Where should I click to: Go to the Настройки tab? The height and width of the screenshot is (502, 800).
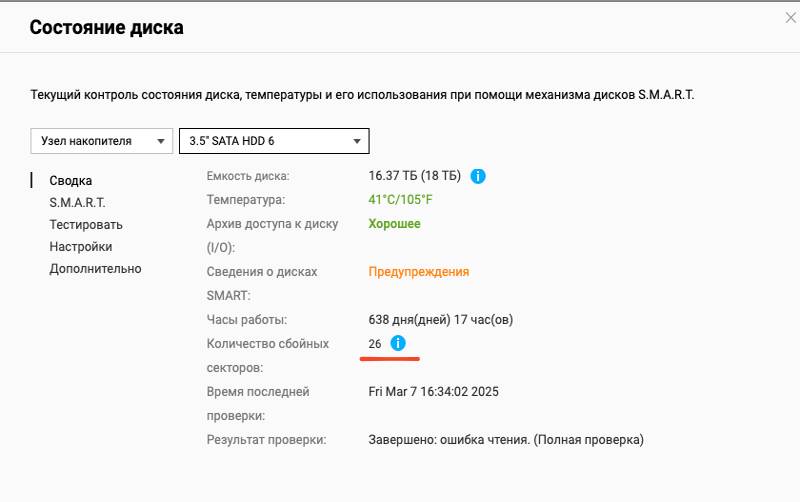point(81,246)
